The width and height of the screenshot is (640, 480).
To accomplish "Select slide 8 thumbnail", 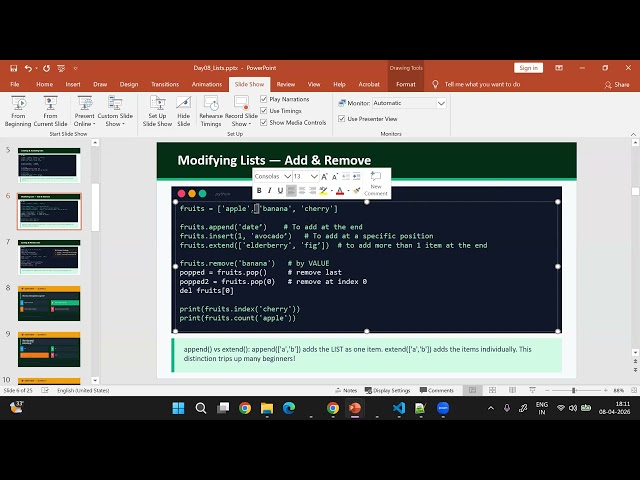I will coord(49,303).
